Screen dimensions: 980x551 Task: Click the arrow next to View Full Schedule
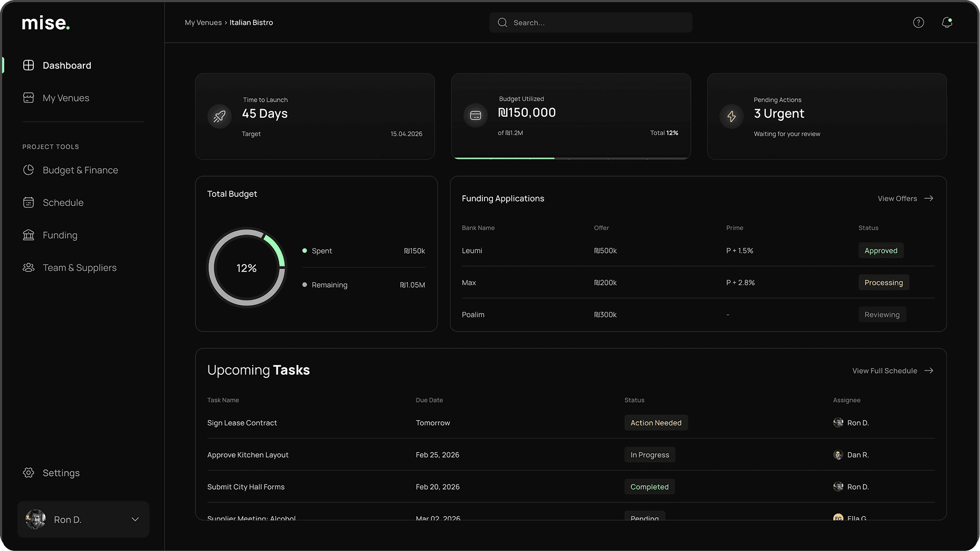(x=929, y=370)
